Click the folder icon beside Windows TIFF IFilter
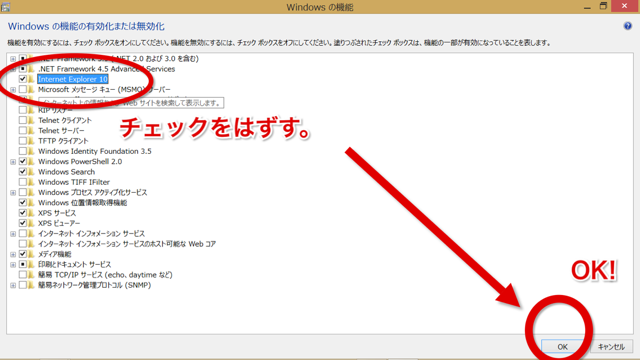The width and height of the screenshot is (640, 360). (31, 182)
